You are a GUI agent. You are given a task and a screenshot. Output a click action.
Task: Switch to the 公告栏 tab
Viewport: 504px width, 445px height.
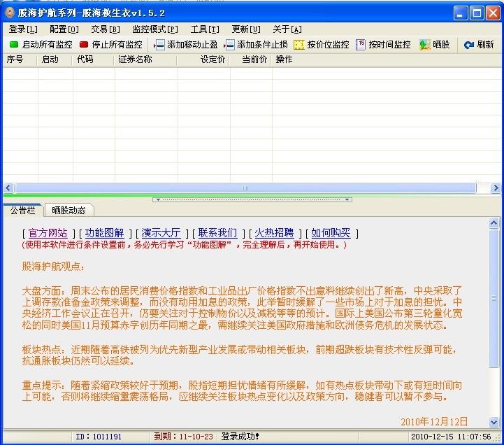[x=22, y=210]
